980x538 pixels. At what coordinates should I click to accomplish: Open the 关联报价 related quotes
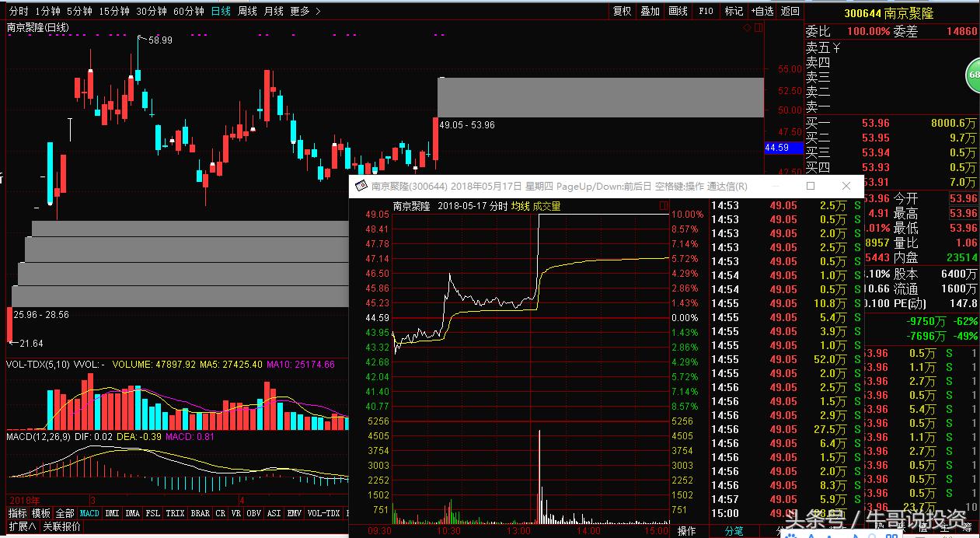(61, 526)
